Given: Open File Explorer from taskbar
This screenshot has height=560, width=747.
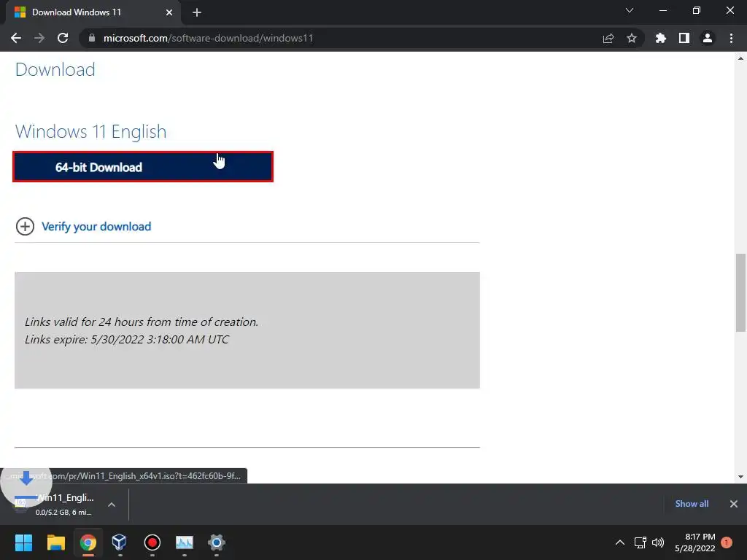Looking at the screenshot, I should pyautogui.click(x=55, y=542).
